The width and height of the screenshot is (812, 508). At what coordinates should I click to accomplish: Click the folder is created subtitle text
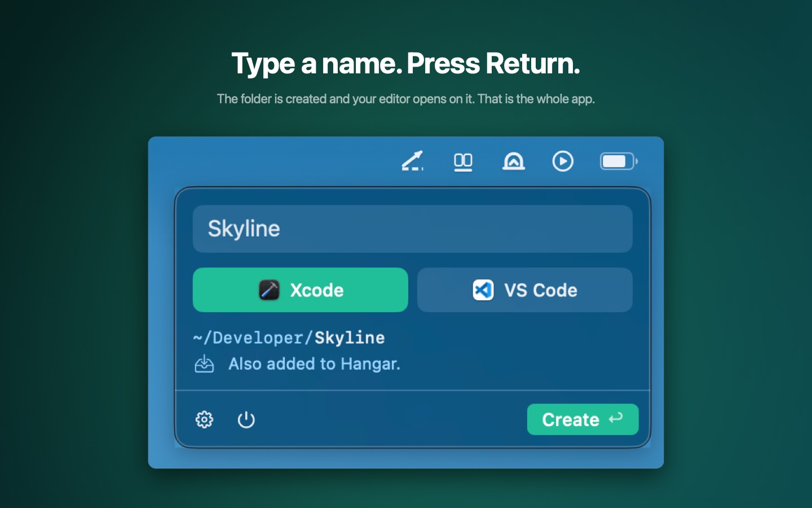click(405, 99)
